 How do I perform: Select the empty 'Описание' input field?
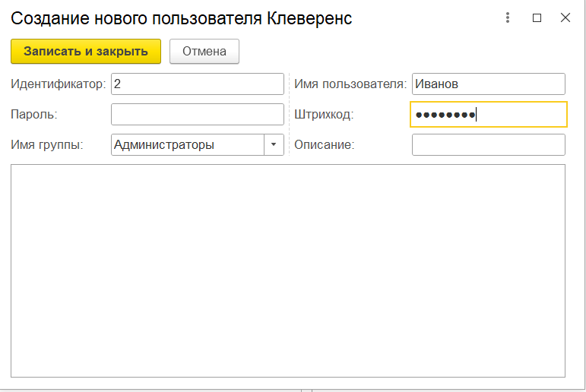(489, 144)
